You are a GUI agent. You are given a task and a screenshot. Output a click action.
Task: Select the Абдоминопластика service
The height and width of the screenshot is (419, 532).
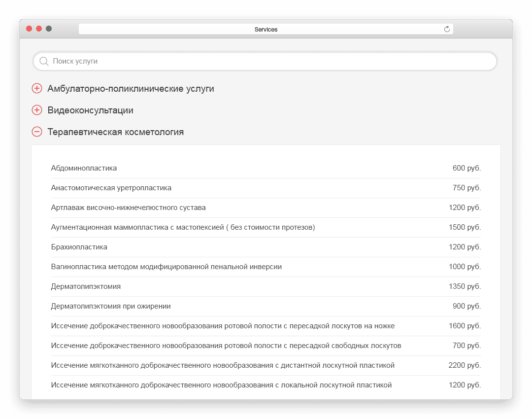click(84, 168)
